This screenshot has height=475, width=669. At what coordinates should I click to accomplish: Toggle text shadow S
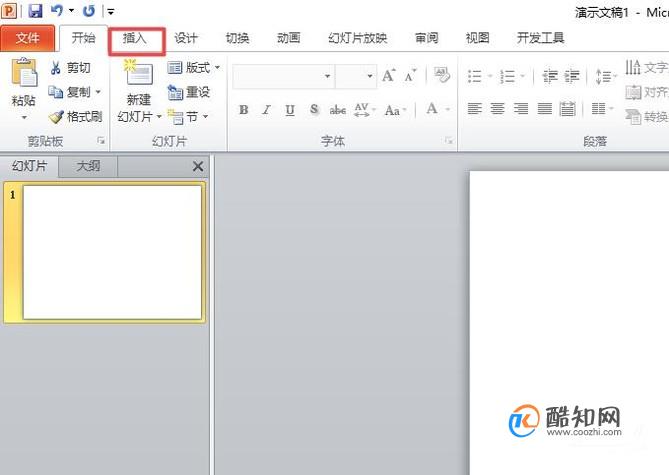tap(314, 110)
